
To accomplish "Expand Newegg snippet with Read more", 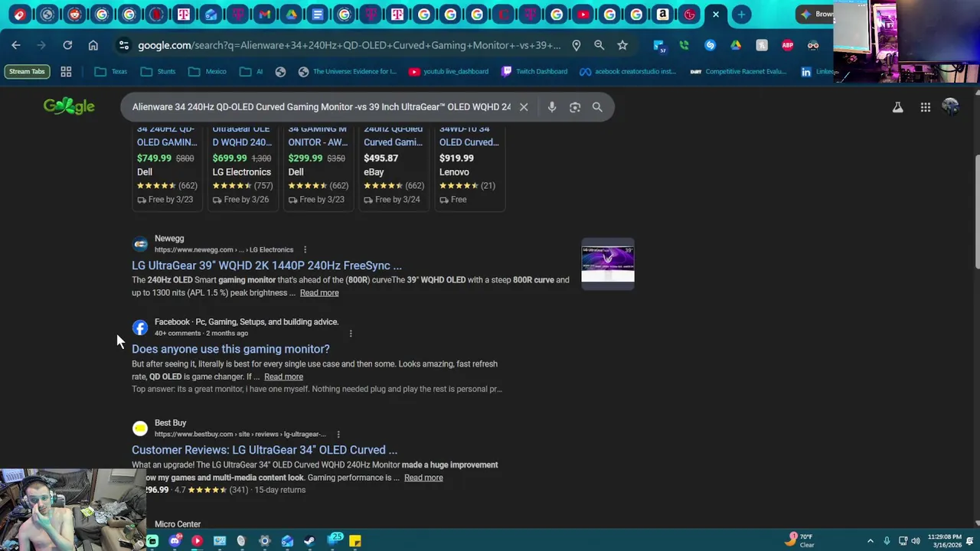I will [319, 292].
